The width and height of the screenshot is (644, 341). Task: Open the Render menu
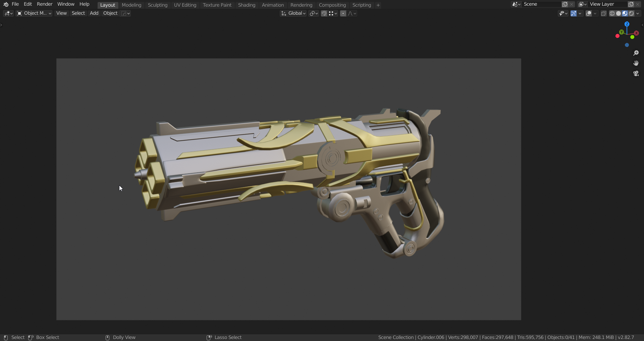coord(45,4)
